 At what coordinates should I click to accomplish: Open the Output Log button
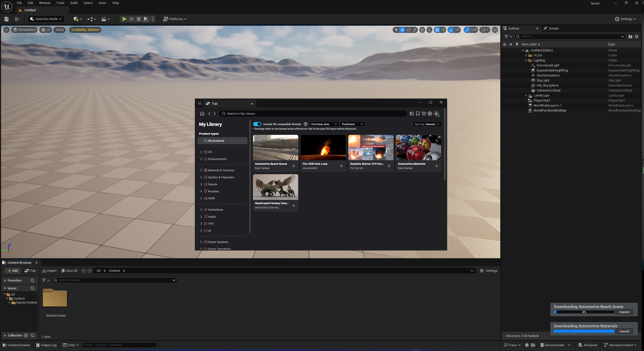(46, 345)
